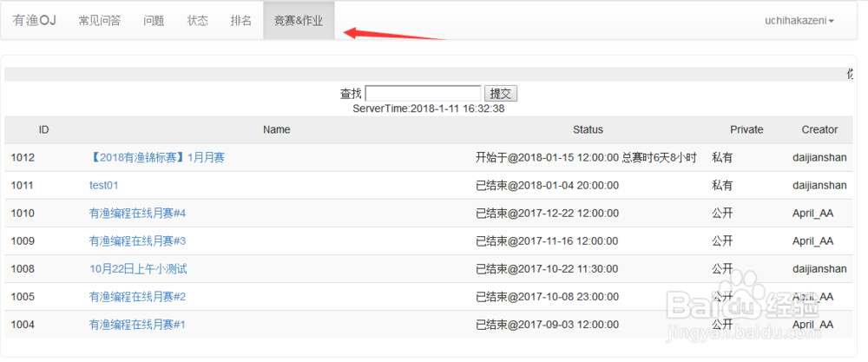Open 有渔编程在线月赛#3 contest
Image resolution: width=868 pixels, height=362 pixels.
click(137, 240)
